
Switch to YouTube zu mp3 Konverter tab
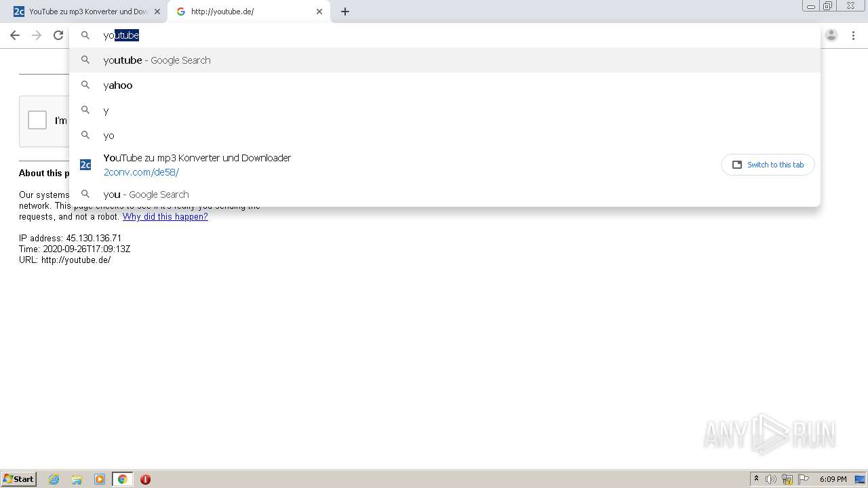click(x=86, y=12)
